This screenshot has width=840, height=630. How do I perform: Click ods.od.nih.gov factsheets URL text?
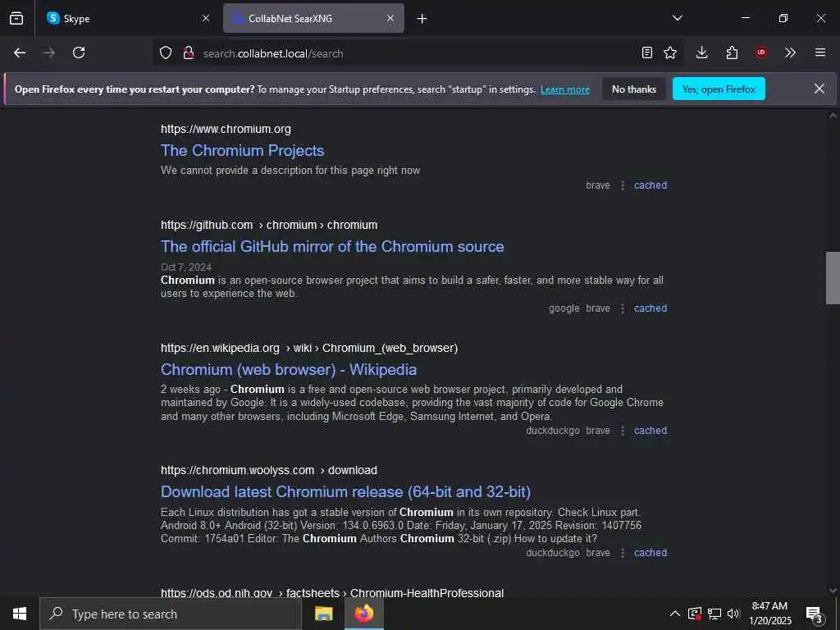pos(332,592)
